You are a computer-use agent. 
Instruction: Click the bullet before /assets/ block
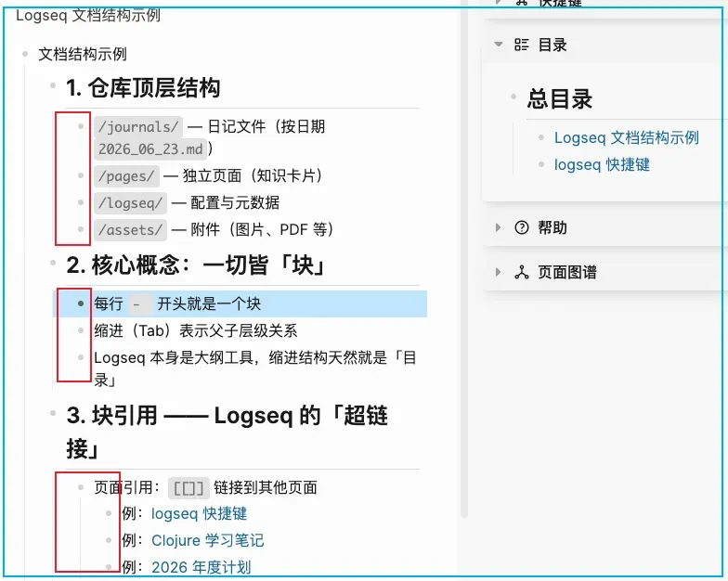click(x=81, y=229)
